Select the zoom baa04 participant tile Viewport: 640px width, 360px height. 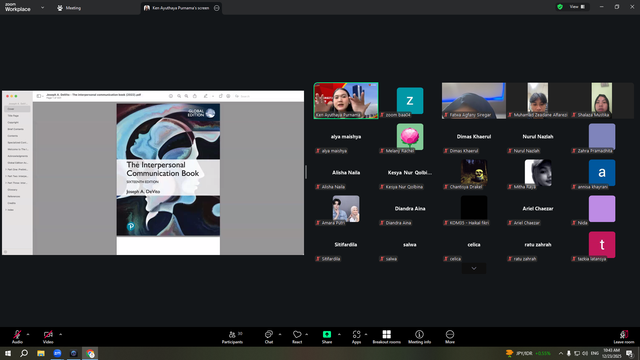click(410, 100)
